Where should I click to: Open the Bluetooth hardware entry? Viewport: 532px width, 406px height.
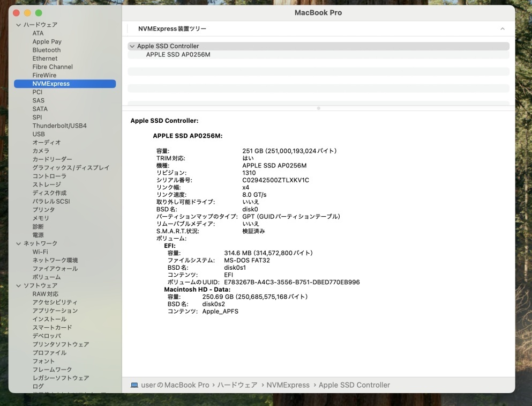pos(47,50)
